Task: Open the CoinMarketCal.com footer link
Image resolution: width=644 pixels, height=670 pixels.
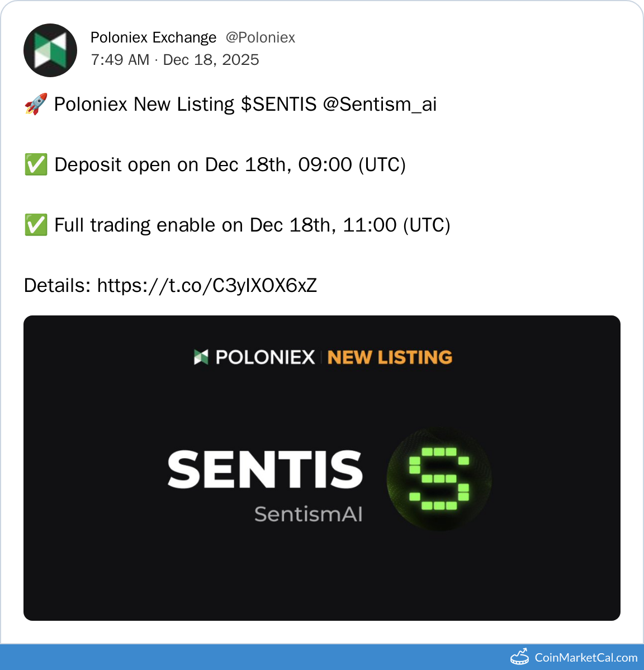Action: (x=586, y=657)
